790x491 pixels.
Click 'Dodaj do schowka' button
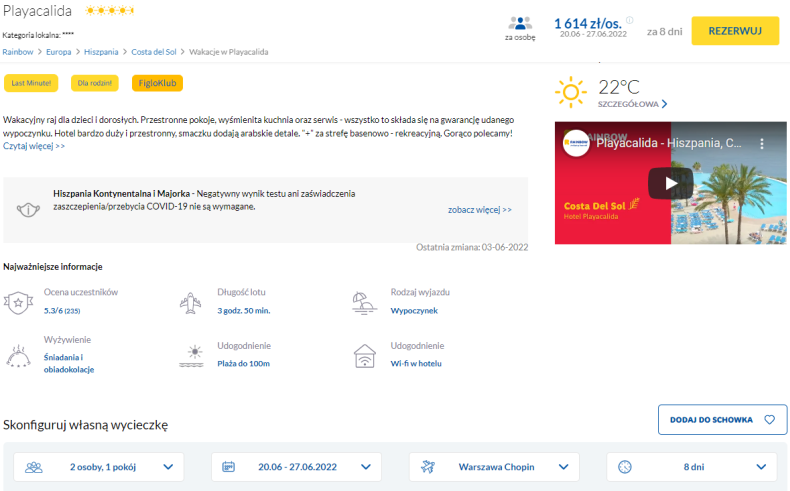tap(722, 419)
